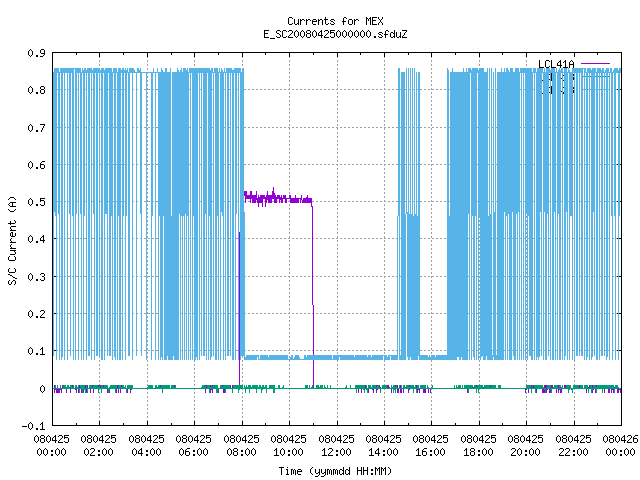
Task: Click the 0.1 y-axis tick label
Action: coord(36,351)
